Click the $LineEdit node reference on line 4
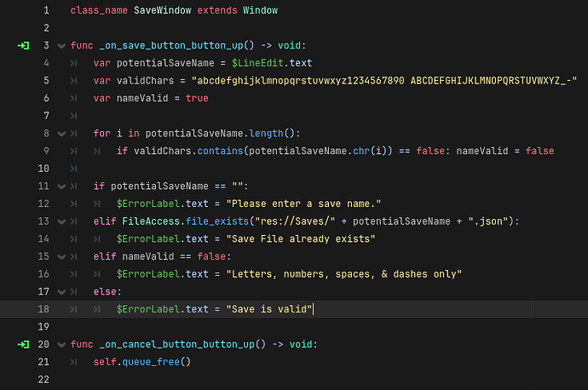This screenshot has height=390, width=588. click(x=257, y=63)
